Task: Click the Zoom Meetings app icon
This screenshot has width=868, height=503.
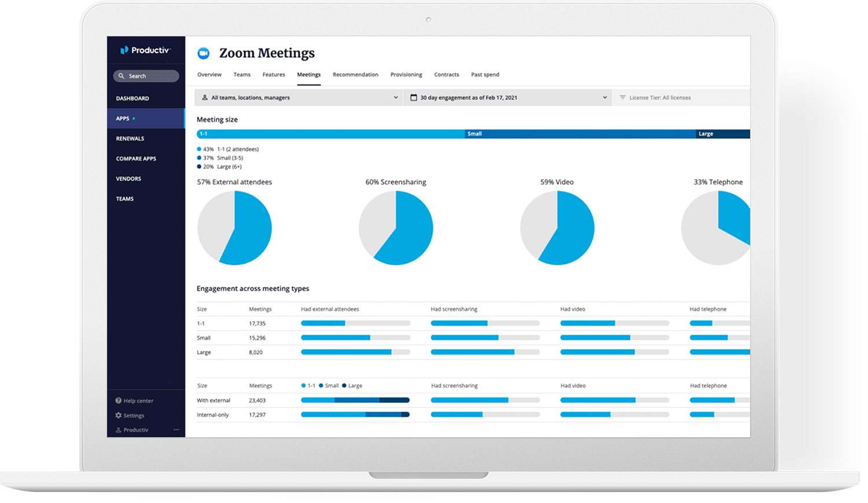Action: pos(203,53)
